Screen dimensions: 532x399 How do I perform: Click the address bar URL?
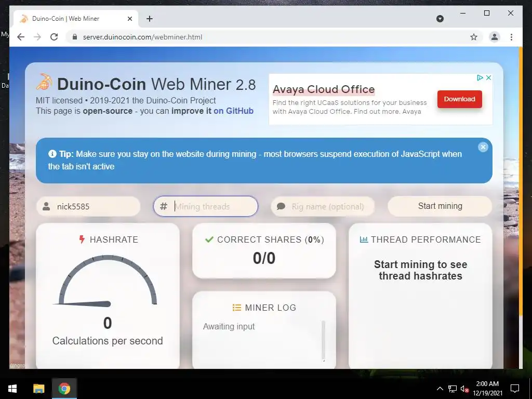click(x=142, y=37)
